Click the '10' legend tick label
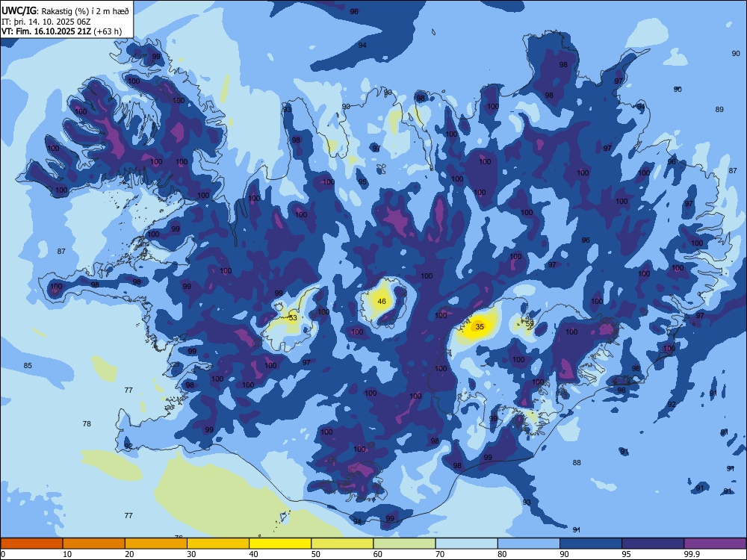The width and height of the screenshot is (747, 560). (67, 554)
